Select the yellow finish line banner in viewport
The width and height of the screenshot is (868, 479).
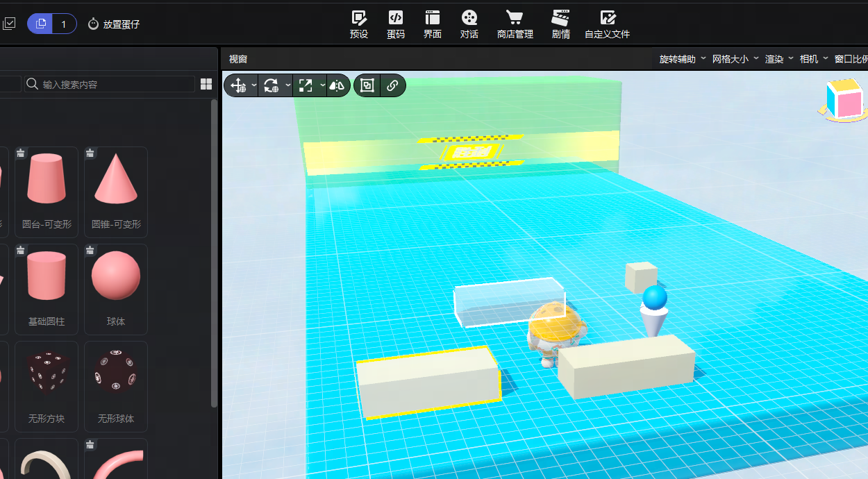pyautogui.click(x=461, y=153)
